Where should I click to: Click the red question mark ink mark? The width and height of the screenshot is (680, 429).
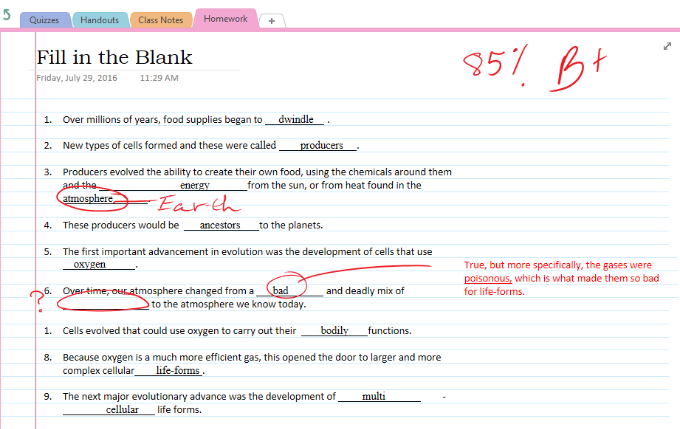pyautogui.click(x=38, y=297)
